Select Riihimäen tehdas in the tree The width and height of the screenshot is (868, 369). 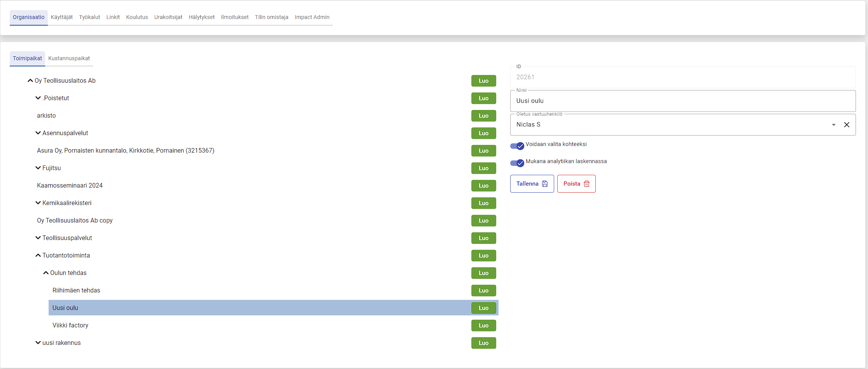click(76, 291)
